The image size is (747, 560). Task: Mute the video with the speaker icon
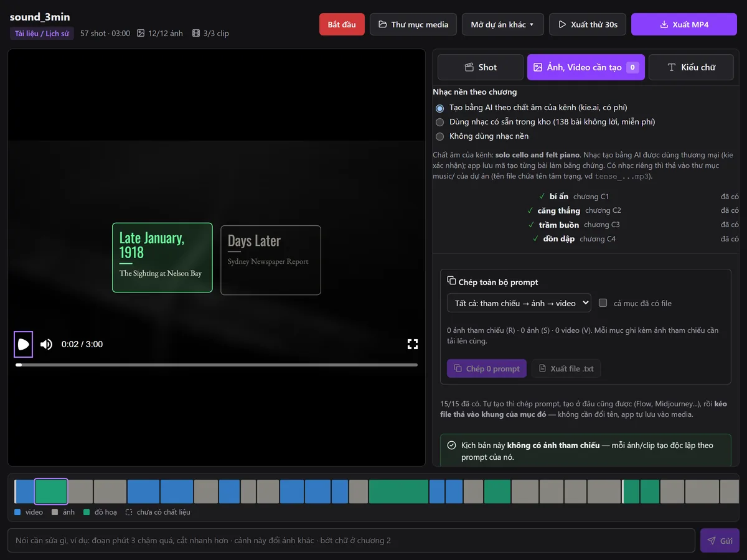pos(47,344)
